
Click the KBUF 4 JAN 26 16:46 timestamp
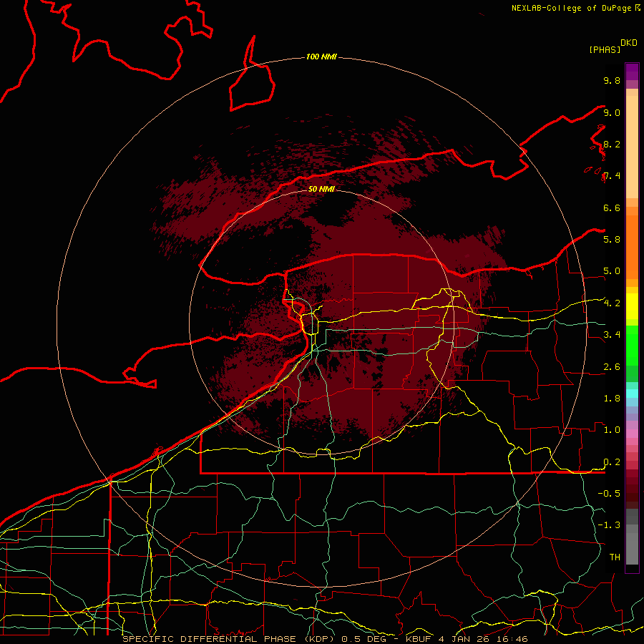466,639
